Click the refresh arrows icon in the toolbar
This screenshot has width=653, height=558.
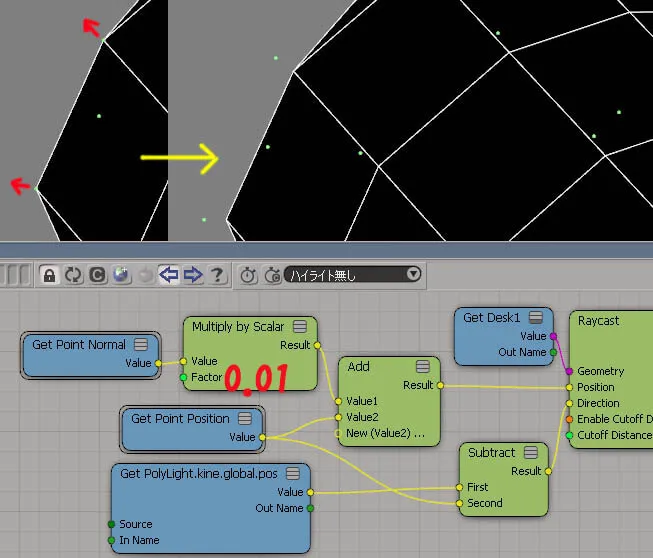(74, 275)
